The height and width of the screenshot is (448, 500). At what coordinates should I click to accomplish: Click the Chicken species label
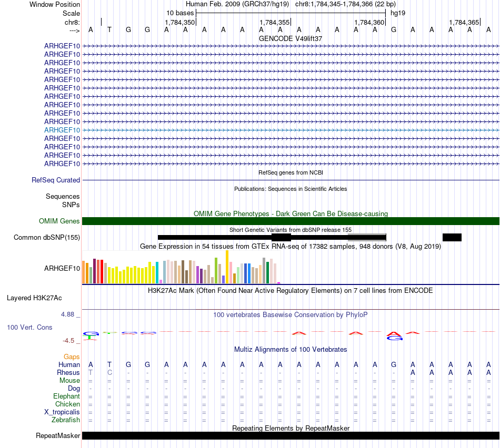[x=67, y=404]
